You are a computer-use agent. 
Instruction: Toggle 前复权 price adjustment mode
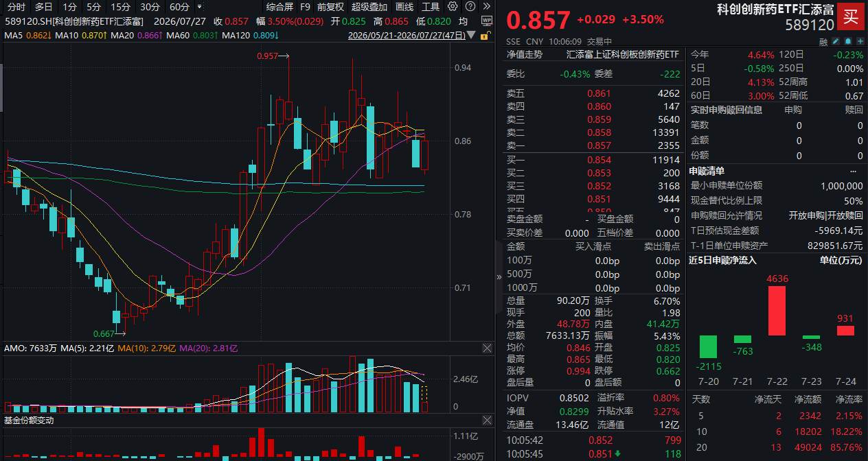coord(330,6)
